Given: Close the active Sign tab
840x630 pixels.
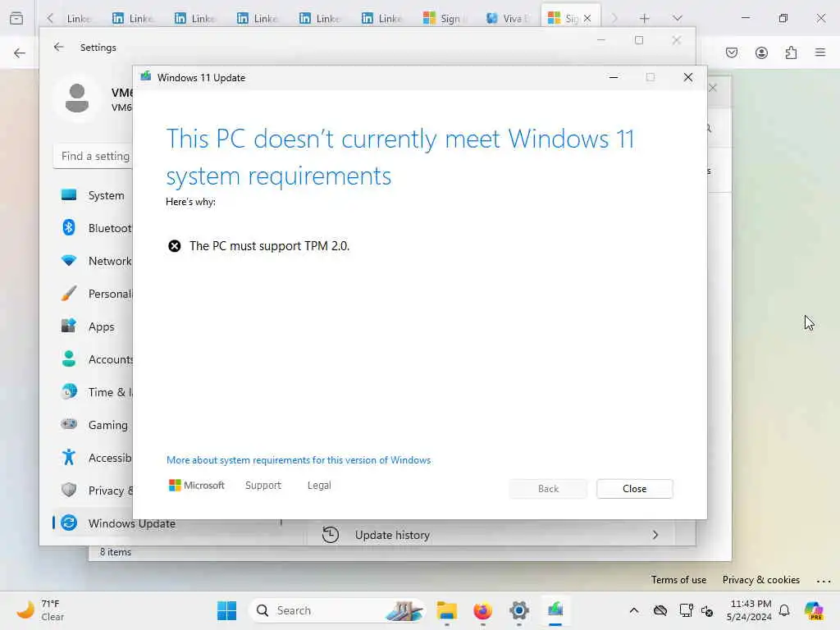Looking at the screenshot, I should pos(587,18).
